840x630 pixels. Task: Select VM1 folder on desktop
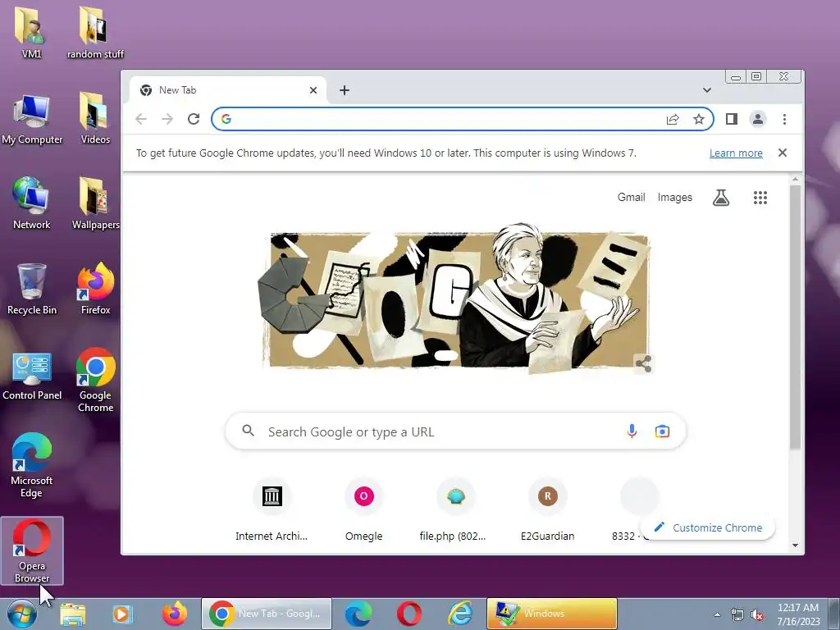[x=31, y=32]
